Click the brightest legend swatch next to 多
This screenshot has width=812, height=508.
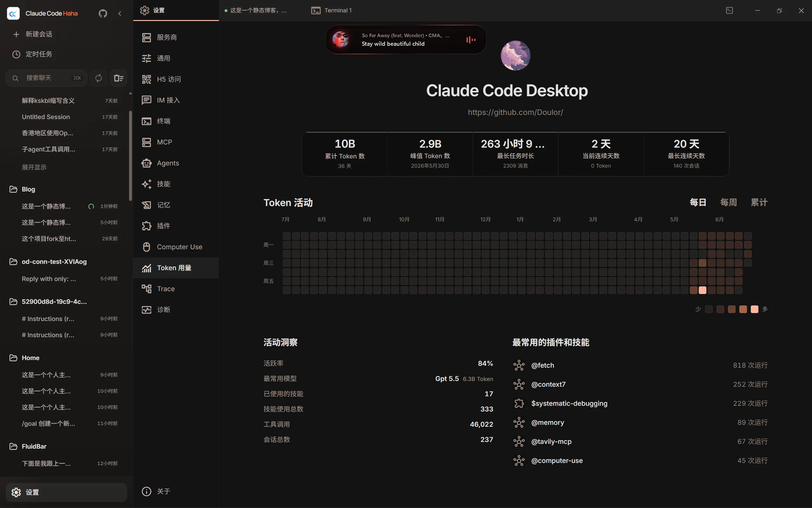coord(754,309)
